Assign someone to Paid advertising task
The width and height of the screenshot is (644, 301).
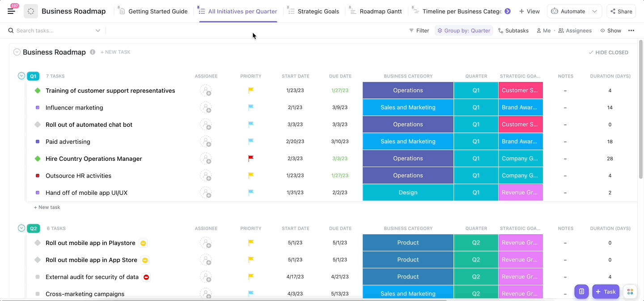click(x=206, y=142)
